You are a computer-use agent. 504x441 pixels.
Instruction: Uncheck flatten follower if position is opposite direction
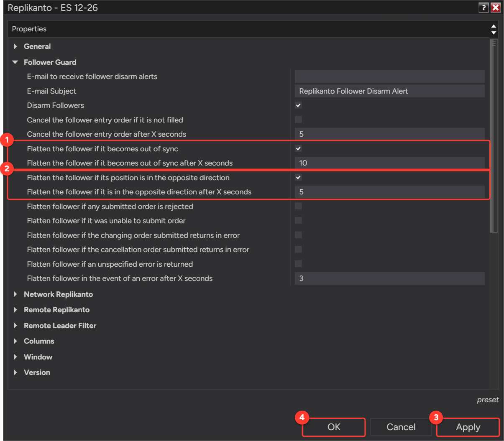tap(298, 177)
